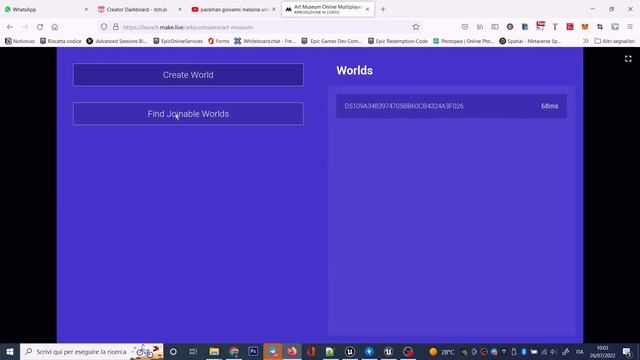
Task: Open the Photopea bookmark
Action: coord(464,41)
